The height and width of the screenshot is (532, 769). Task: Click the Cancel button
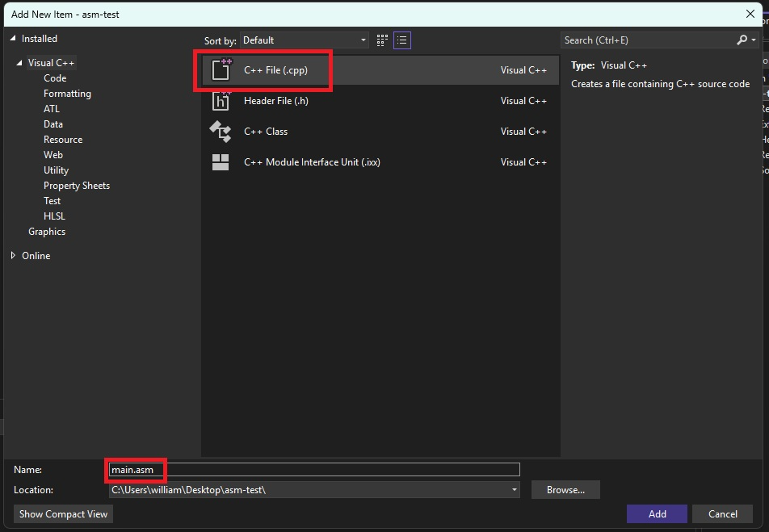tap(722, 514)
